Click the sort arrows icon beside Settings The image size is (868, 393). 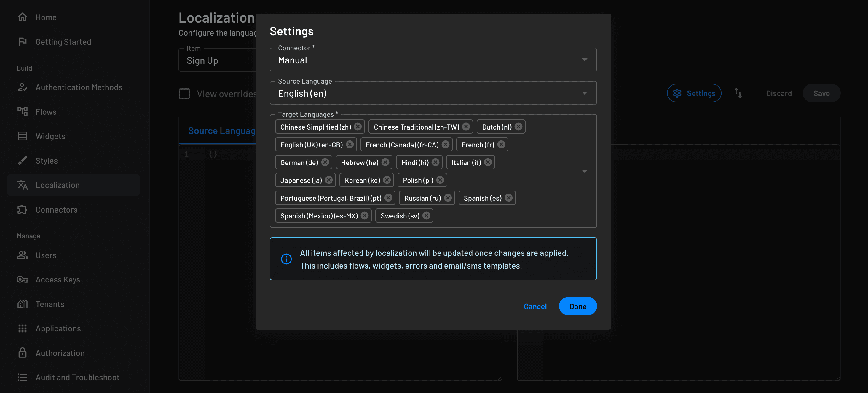pos(738,93)
